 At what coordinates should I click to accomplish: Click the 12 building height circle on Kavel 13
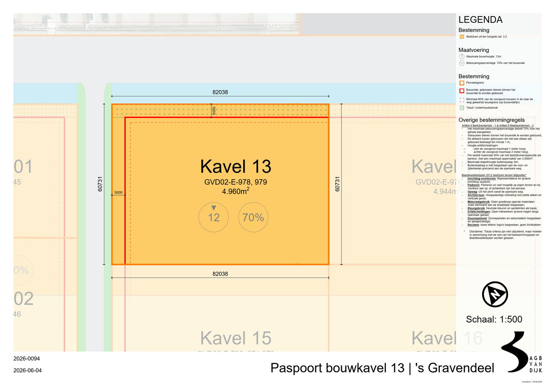point(214,217)
